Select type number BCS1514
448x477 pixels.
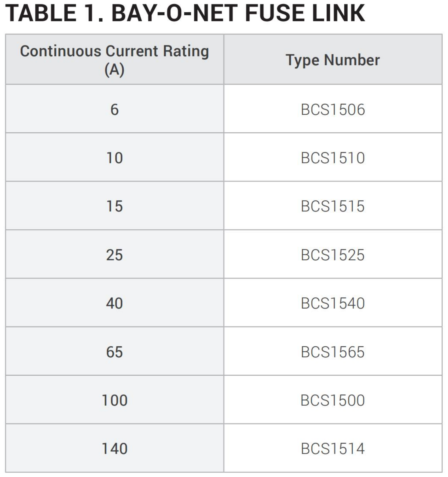point(332,449)
